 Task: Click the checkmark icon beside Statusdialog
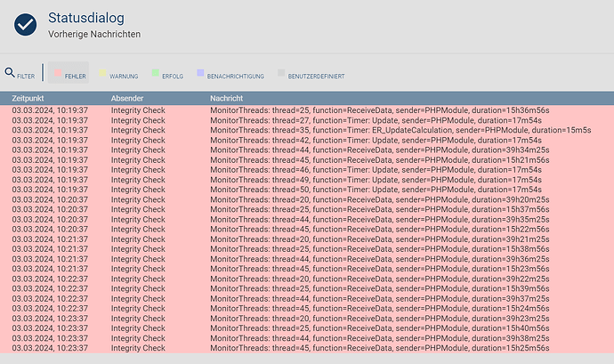tap(26, 24)
